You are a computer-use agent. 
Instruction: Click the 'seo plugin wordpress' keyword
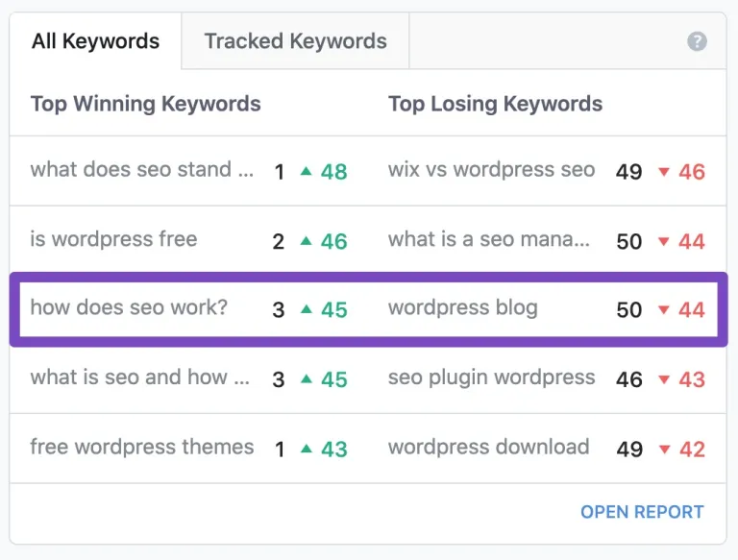[x=491, y=377]
